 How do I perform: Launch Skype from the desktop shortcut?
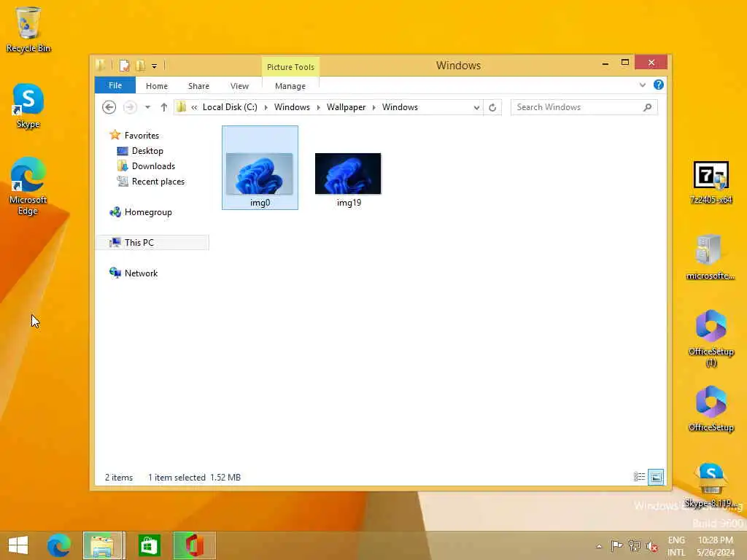point(28,106)
